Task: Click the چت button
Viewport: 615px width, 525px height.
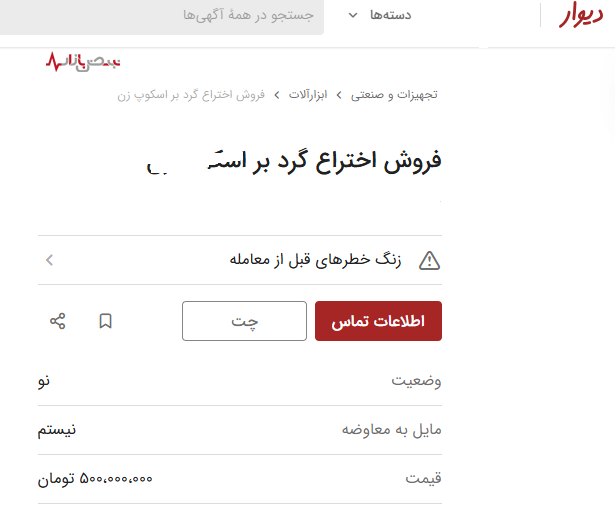Action: click(244, 321)
